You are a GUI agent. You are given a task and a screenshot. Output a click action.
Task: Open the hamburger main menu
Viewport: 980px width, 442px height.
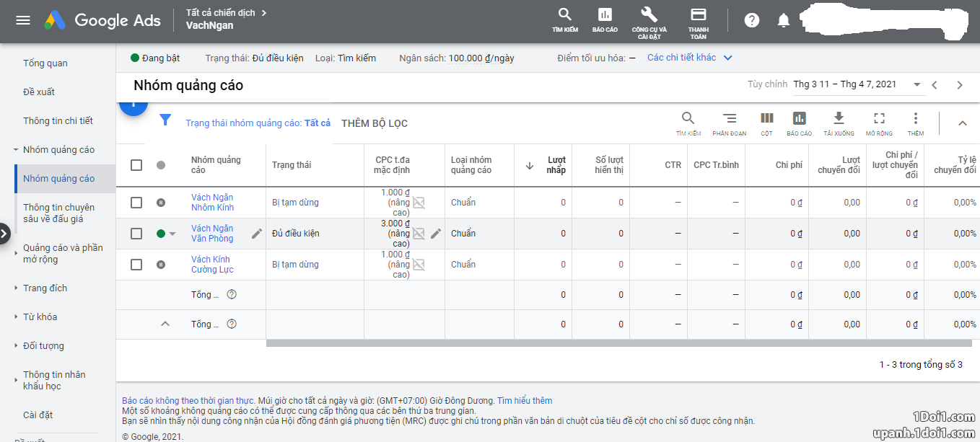(23, 20)
